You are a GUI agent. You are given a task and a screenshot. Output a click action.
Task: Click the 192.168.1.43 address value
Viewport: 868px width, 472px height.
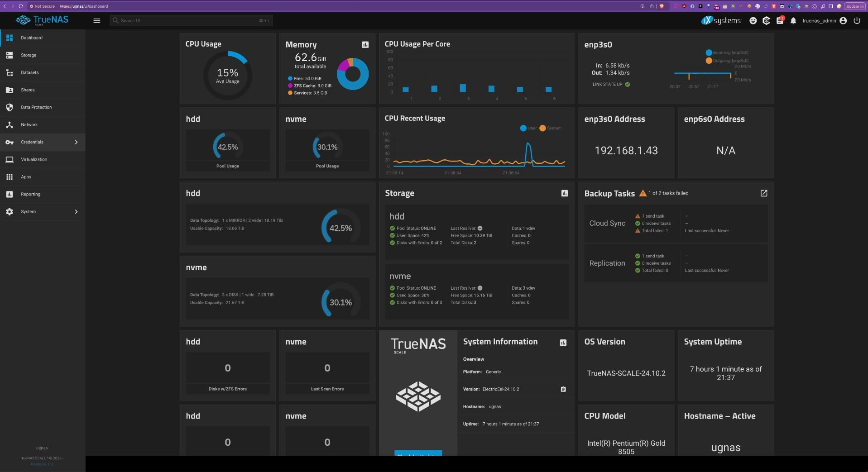[x=626, y=151]
